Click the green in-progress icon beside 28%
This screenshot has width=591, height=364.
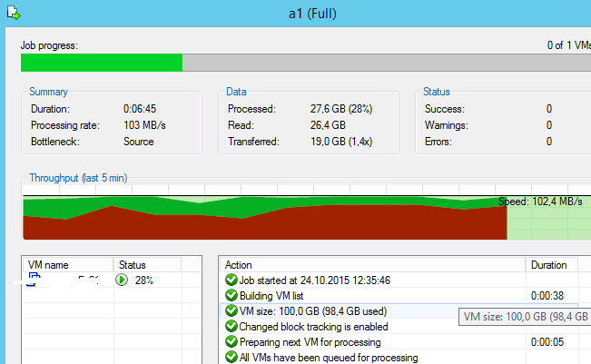point(122,280)
